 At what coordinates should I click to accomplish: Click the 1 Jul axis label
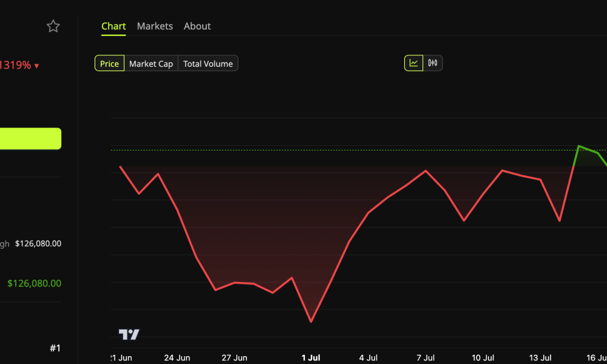tap(311, 358)
